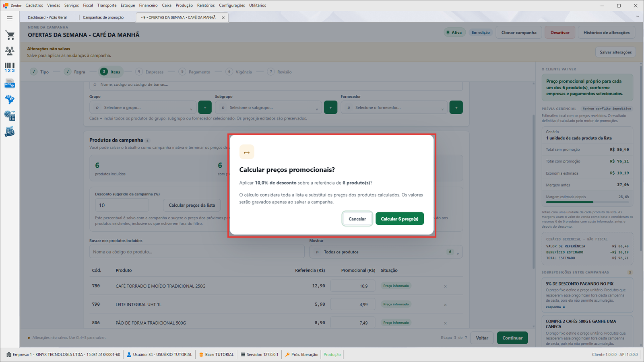Click Salvar alterações button
This screenshot has width=644, height=362.
pos(615,52)
